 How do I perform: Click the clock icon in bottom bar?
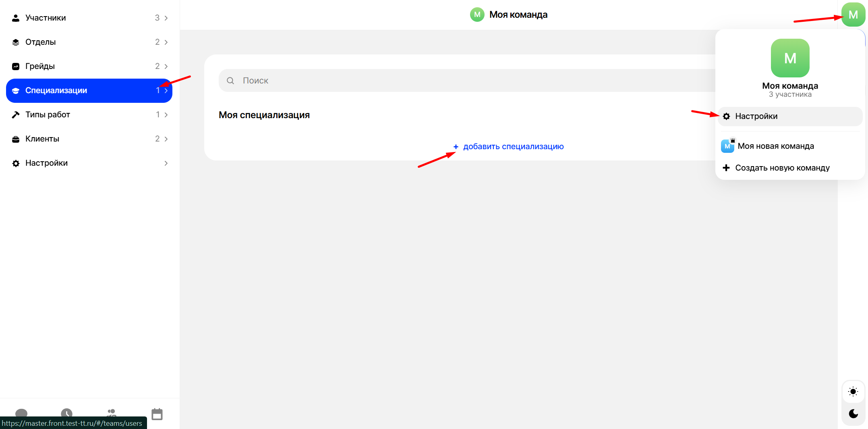pyautogui.click(x=66, y=413)
